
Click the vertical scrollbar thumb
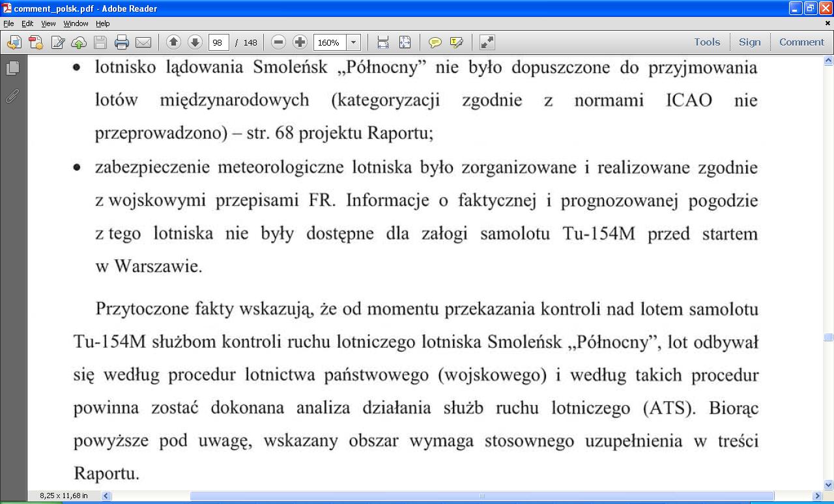pyautogui.click(x=828, y=337)
